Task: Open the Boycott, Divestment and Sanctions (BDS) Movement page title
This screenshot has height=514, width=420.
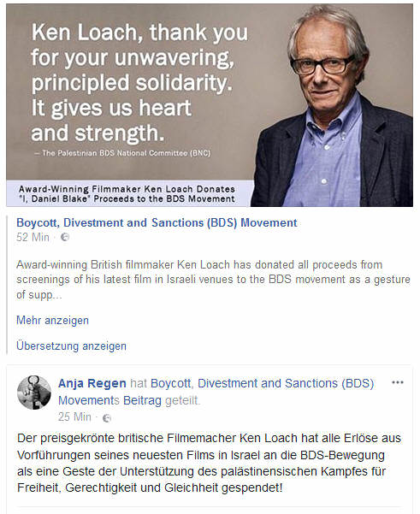Action: coord(157,223)
